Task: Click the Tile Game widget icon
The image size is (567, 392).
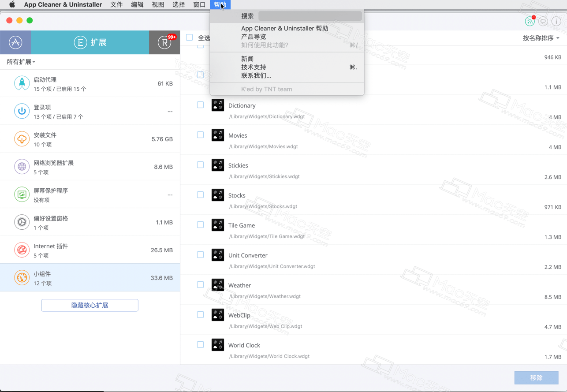Action: 218,225
